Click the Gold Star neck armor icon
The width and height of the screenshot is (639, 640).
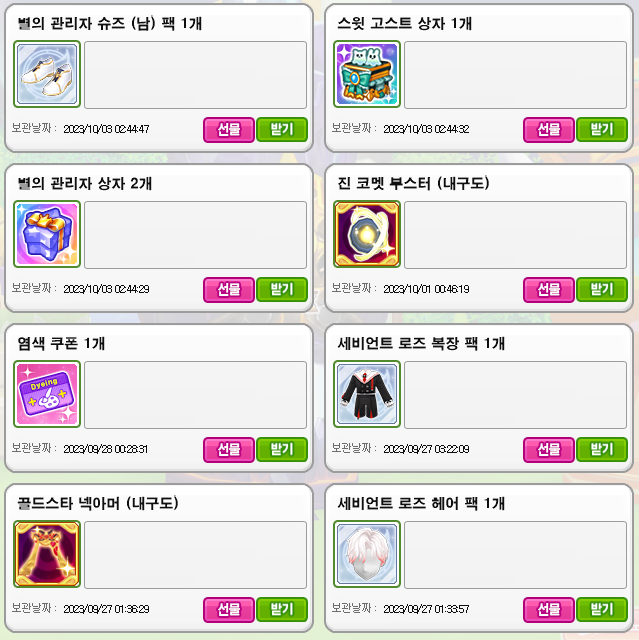(47, 554)
